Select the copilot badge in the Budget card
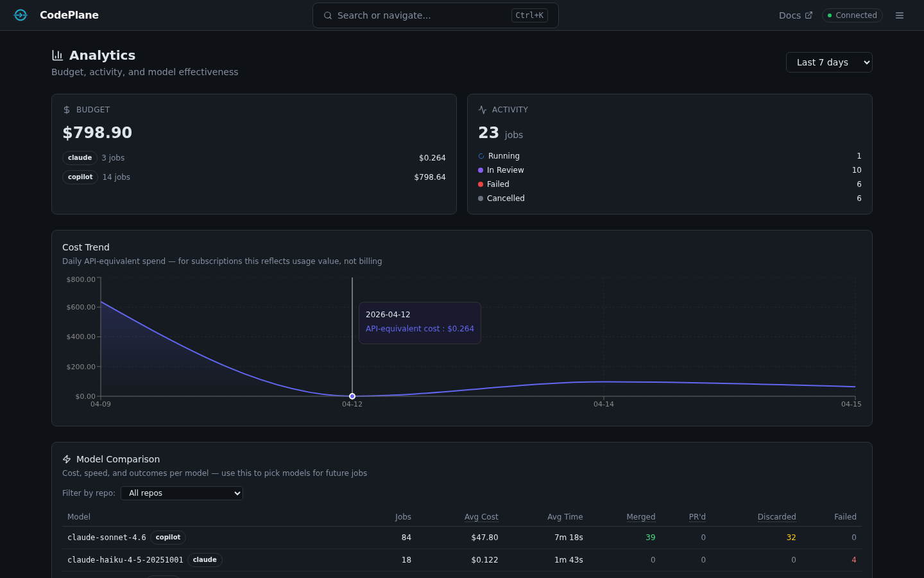 click(x=80, y=177)
